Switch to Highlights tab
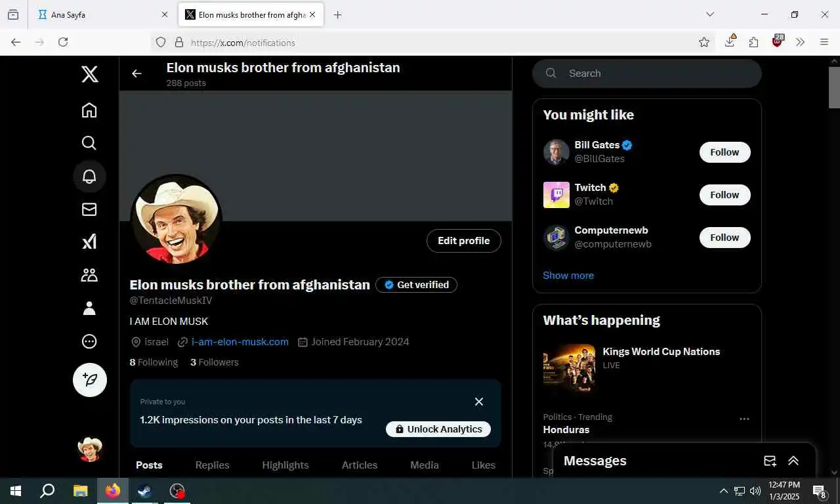This screenshot has width=840, height=504. click(285, 465)
